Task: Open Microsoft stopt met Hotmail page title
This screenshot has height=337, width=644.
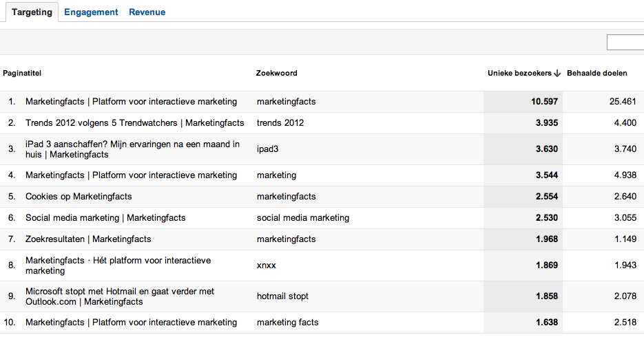Action: coord(120,296)
